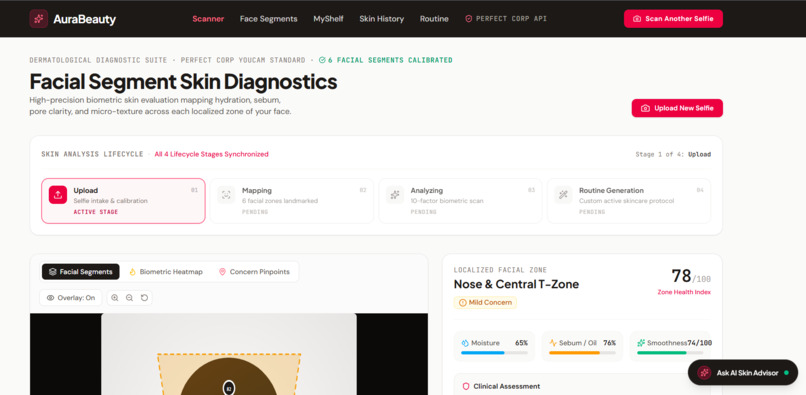Click the Mild Concern badge

(x=485, y=302)
